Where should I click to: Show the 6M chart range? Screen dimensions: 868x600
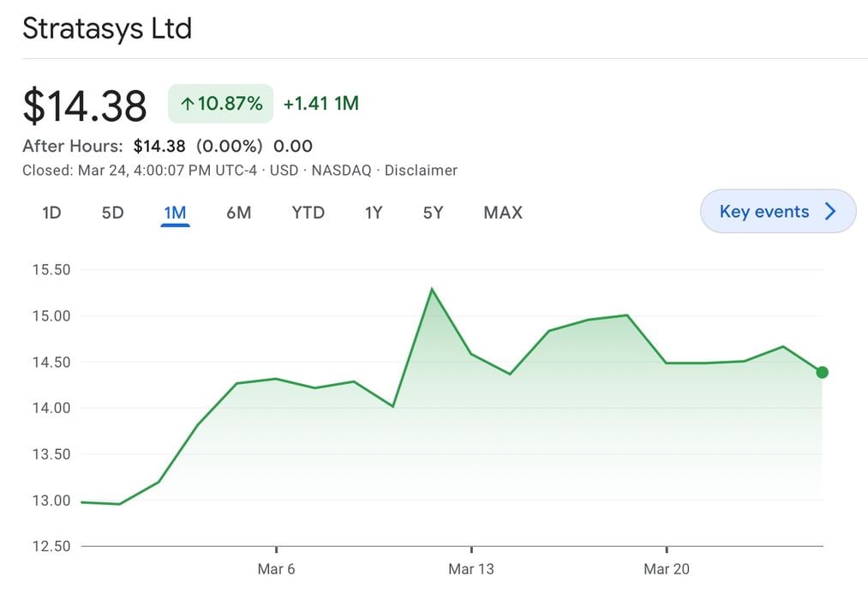[x=238, y=213]
